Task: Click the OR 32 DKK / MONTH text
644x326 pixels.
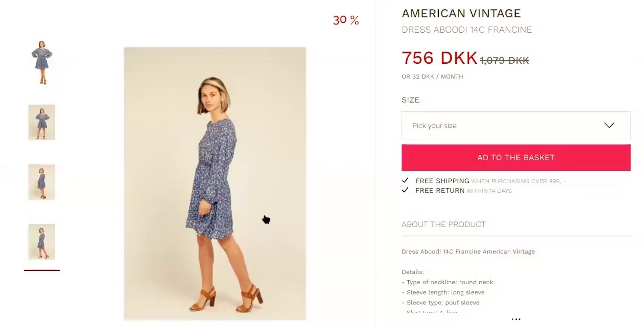Action: tap(433, 76)
